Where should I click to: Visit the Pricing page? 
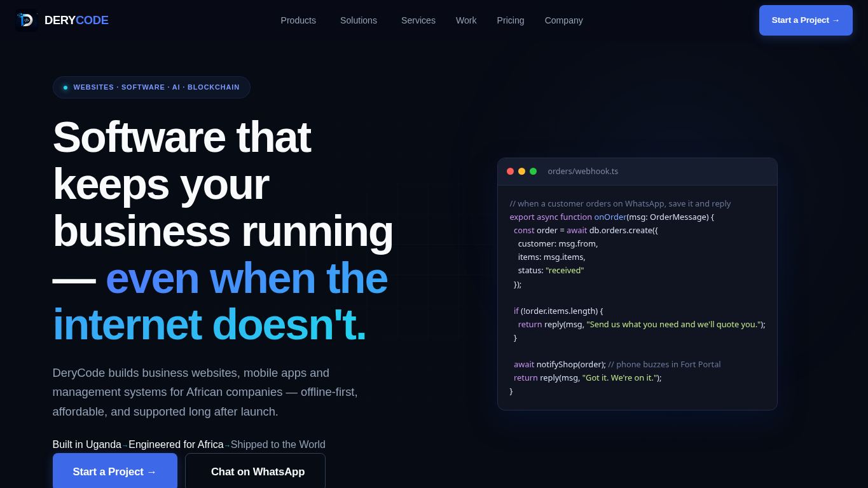pos(511,20)
